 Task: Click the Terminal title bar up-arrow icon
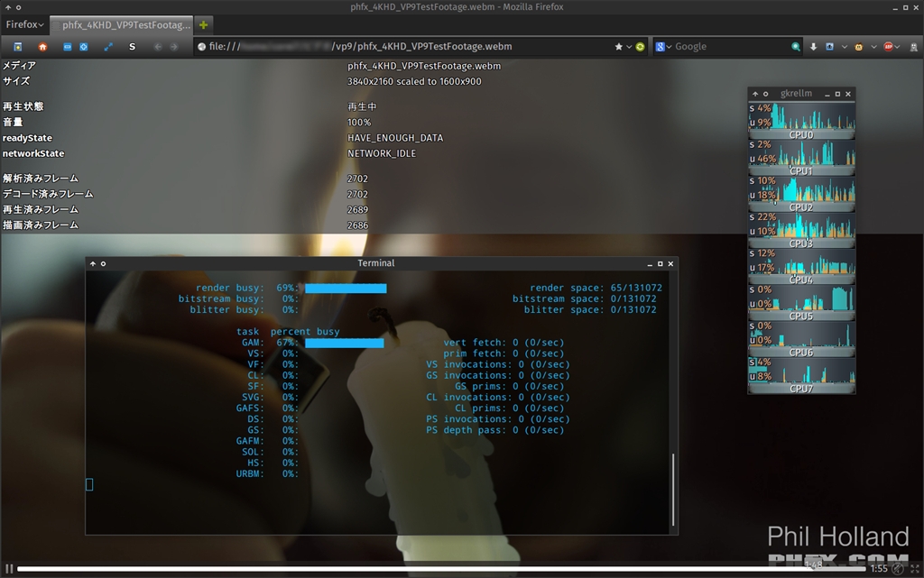(x=93, y=263)
